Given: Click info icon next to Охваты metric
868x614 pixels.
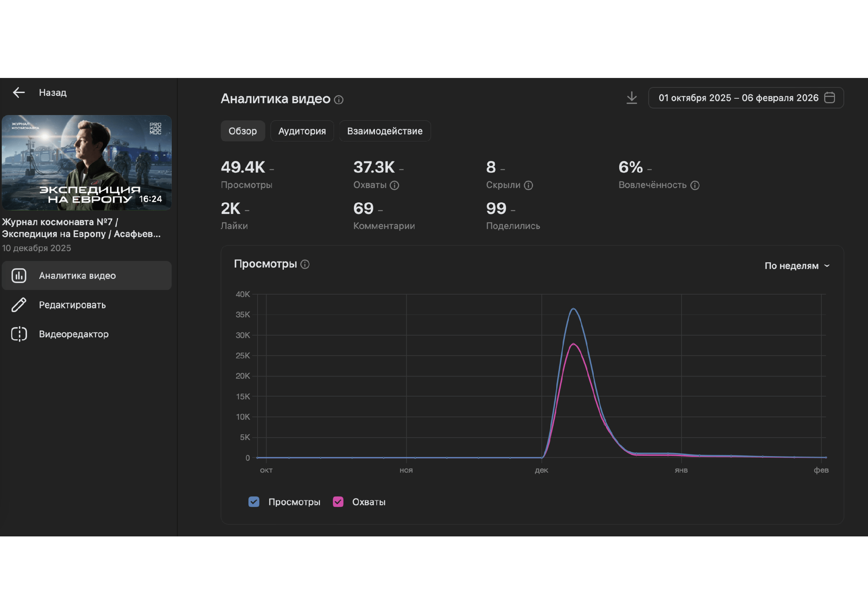Looking at the screenshot, I should click(x=394, y=185).
